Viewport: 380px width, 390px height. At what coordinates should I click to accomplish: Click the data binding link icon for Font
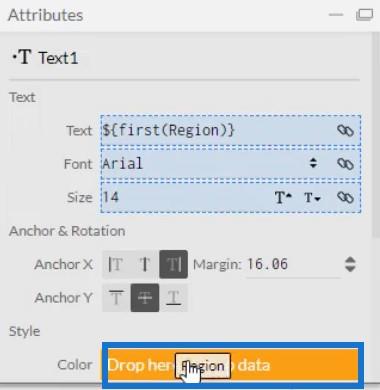point(345,164)
